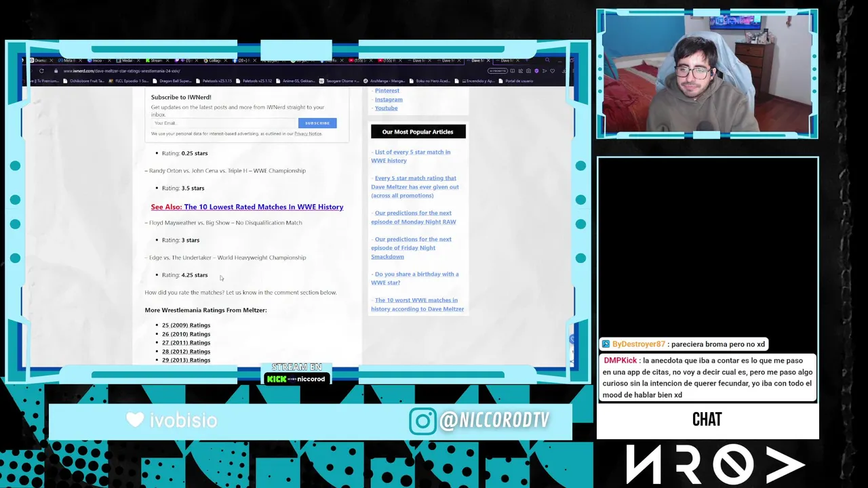The width and height of the screenshot is (868, 488).
Task: Open Do you share a birthday article
Action: [x=414, y=278]
